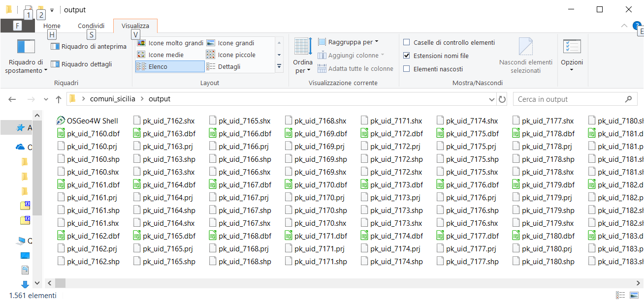
Task: Open the Home ribbon tab
Action: click(52, 26)
